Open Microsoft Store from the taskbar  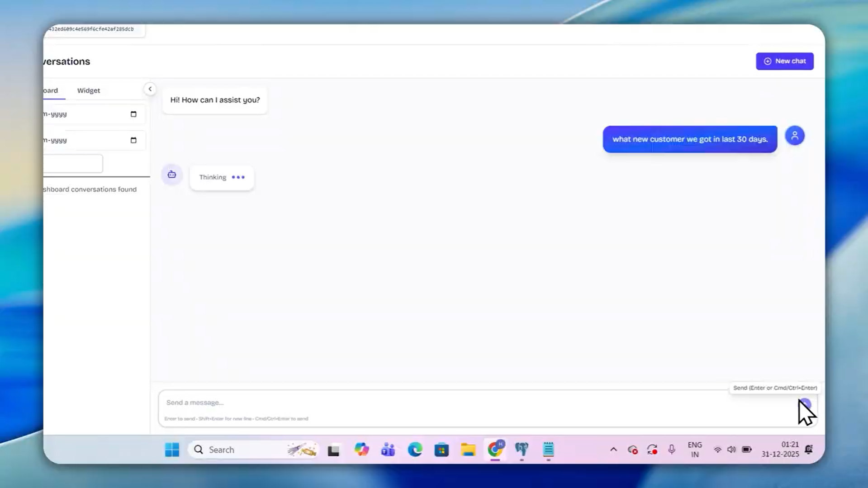(441, 450)
